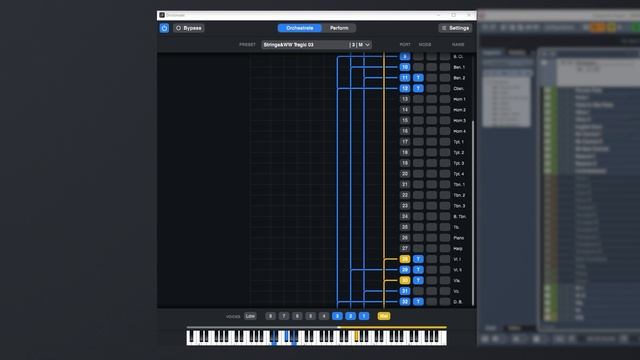Click port number 24 for B. Tbn.
Image resolution: width=640 pixels, height=360 pixels.
click(x=404, y=216)
